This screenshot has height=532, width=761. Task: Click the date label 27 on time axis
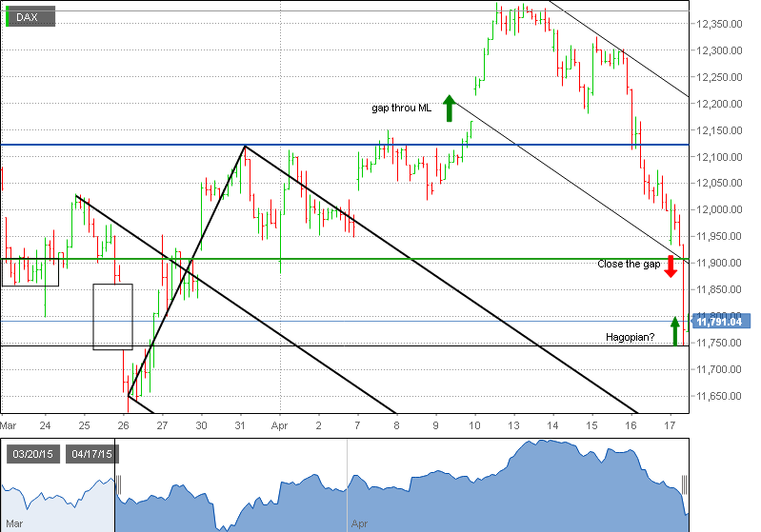162,425
